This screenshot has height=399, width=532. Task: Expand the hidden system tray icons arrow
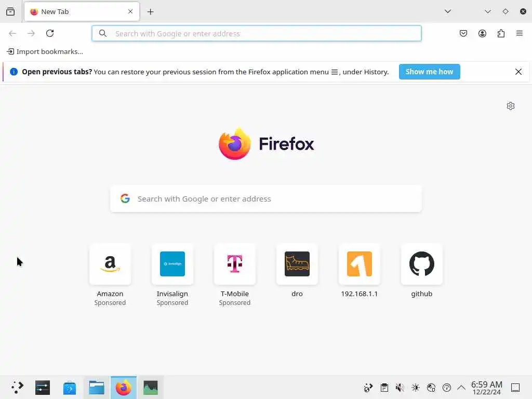461,388
